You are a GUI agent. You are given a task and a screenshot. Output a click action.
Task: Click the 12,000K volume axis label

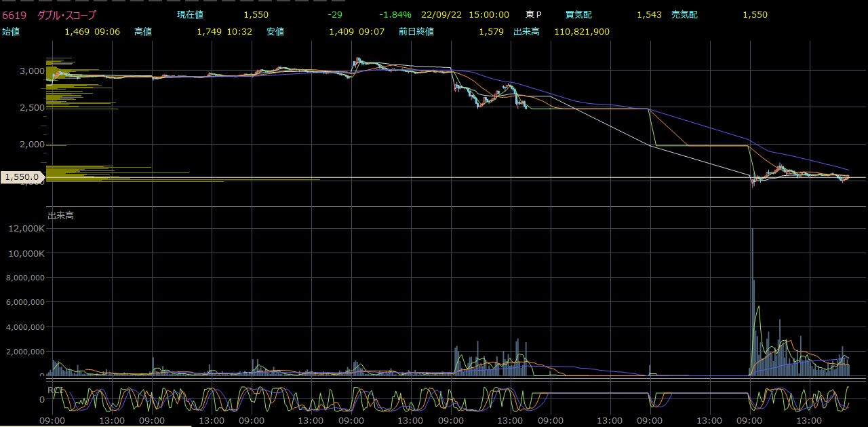point(26,229)
